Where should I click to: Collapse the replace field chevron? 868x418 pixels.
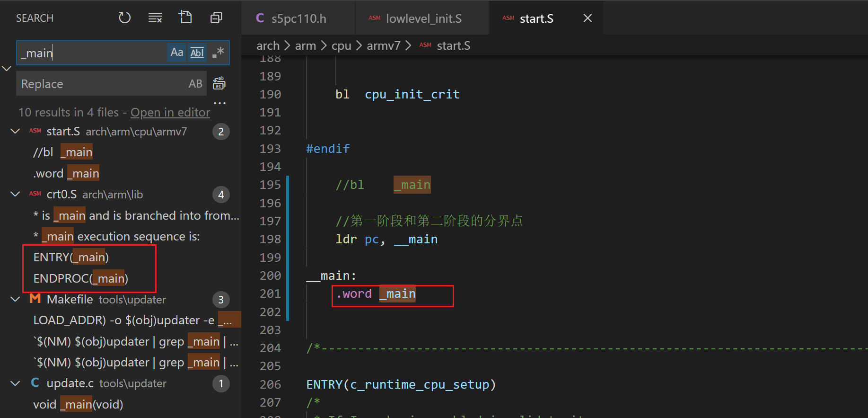point(7,69)
